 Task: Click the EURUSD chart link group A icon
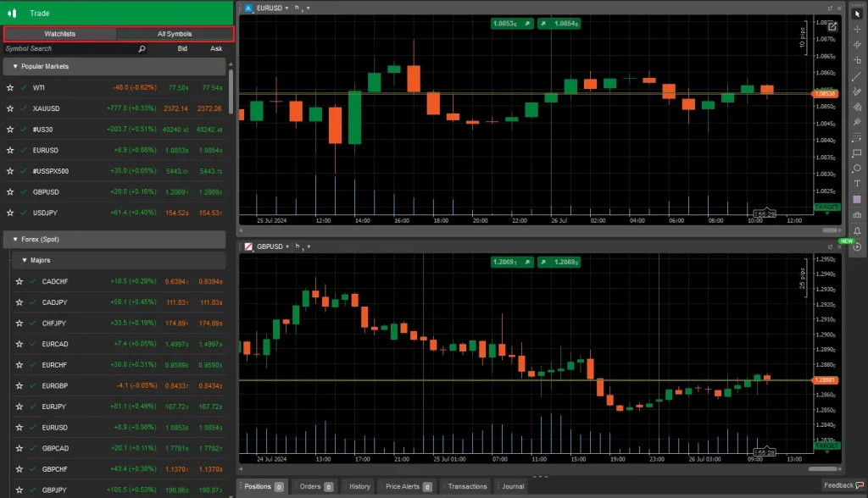[248, 8]
